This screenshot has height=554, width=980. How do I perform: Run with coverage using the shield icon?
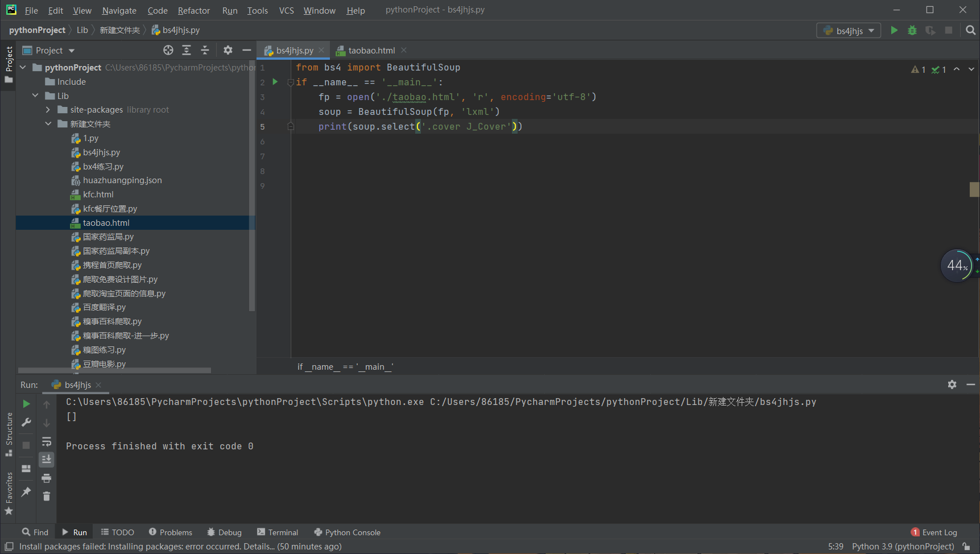point(931,30)
